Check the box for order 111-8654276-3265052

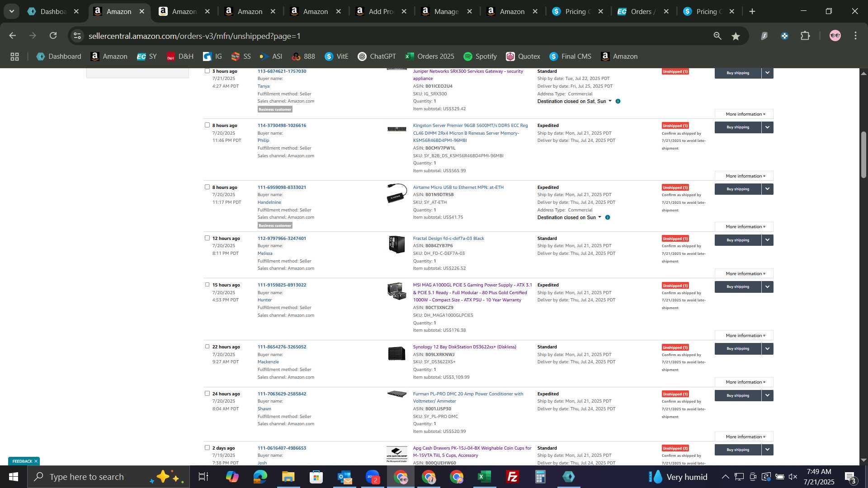pos(207,347)
